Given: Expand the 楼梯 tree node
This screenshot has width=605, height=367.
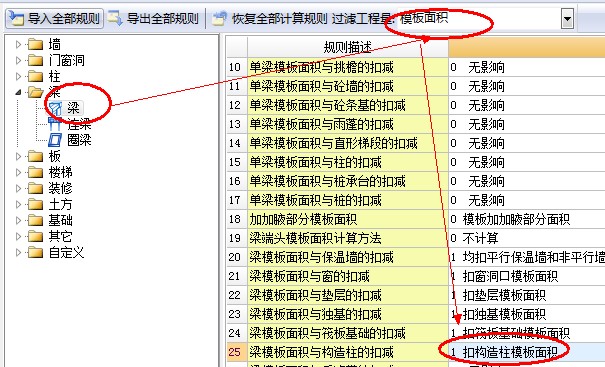Looking at the screenshot, I should (x=18, y=172).
